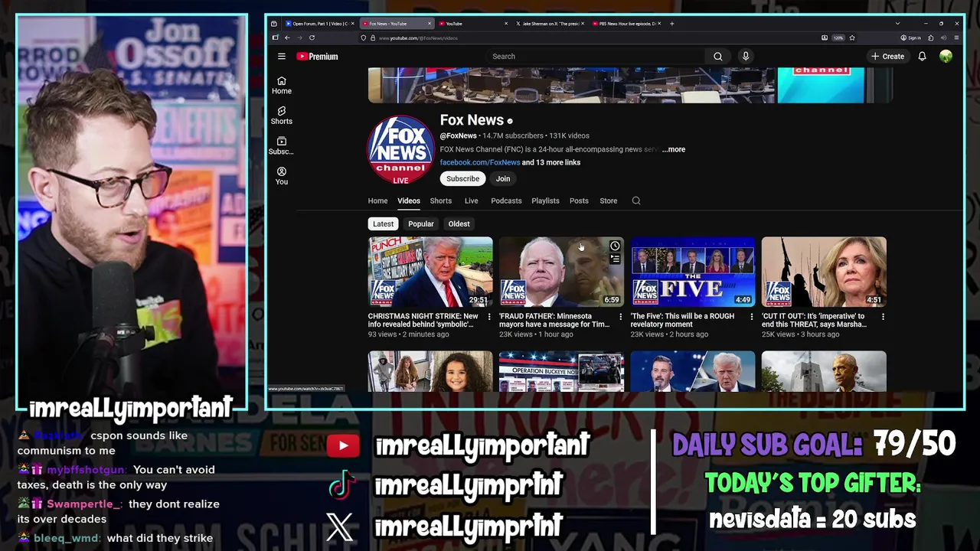This screenshot has width=980, height=551.
Task: Click 'CHRISTMAS NIGHT STRIKE' video title
Action: click(x=423, y=320)
